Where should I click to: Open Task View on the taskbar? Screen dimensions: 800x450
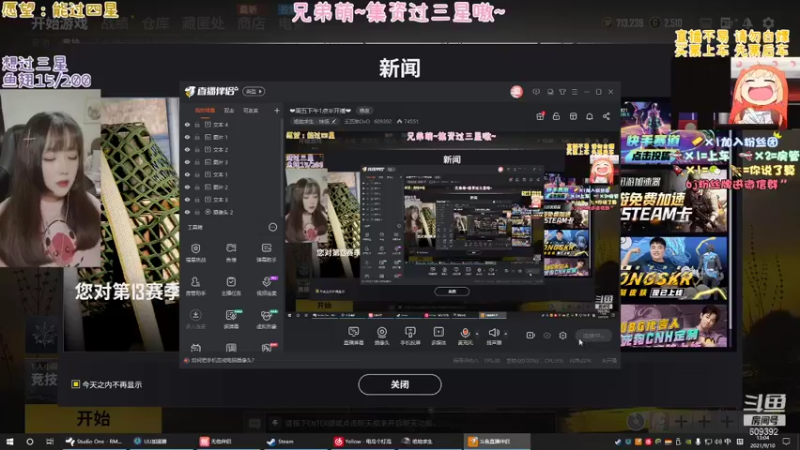[x=49, y=441]
